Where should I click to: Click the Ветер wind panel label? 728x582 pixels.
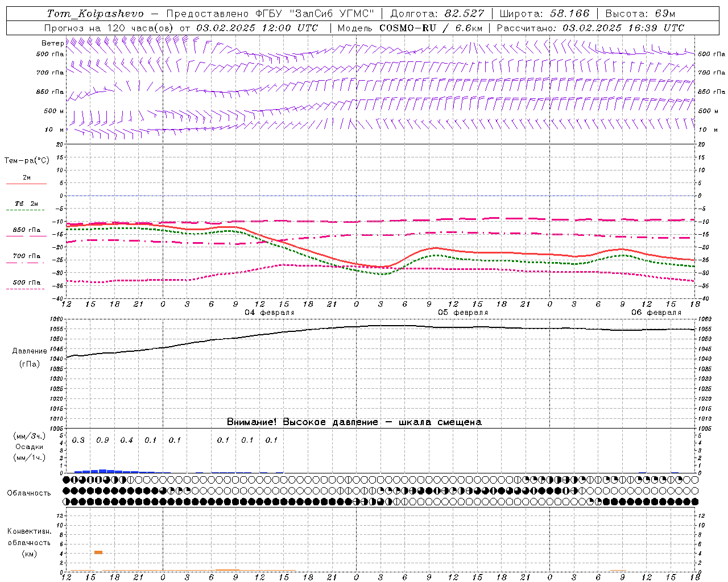tap(52, 43)
